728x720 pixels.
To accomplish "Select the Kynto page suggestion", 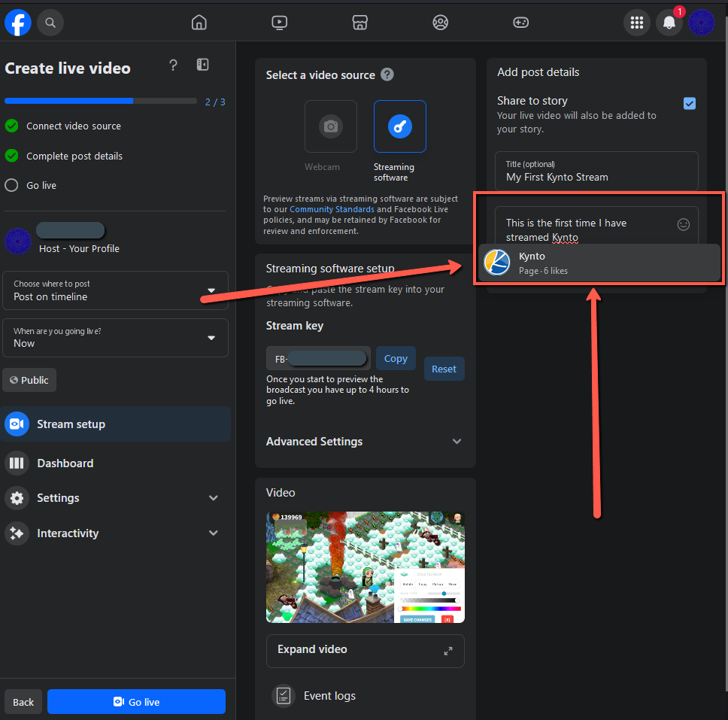I will point(599,263).
